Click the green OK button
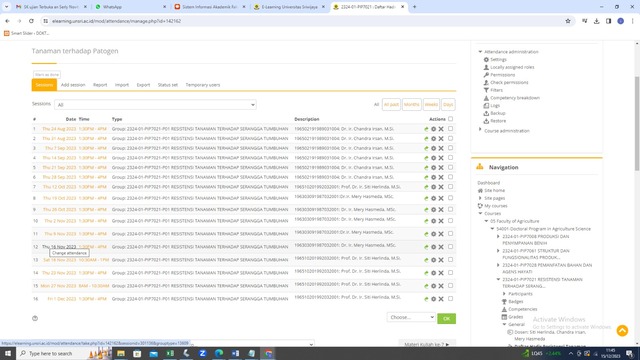 coord(446,319)
